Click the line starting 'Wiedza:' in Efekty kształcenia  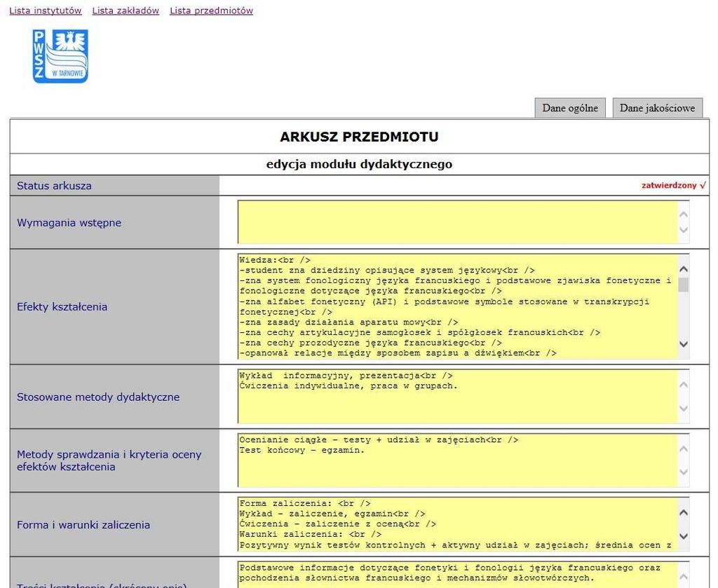point(275,260)
